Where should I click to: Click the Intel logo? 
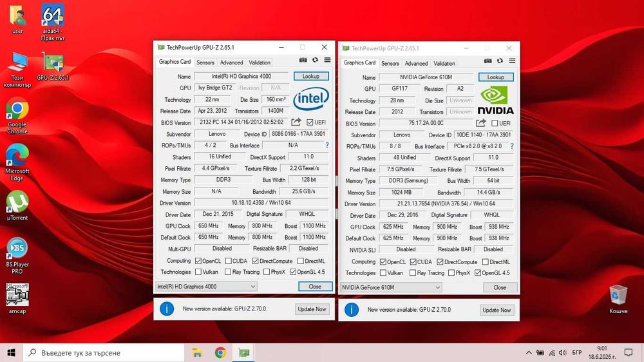click(x=311, y=98)
